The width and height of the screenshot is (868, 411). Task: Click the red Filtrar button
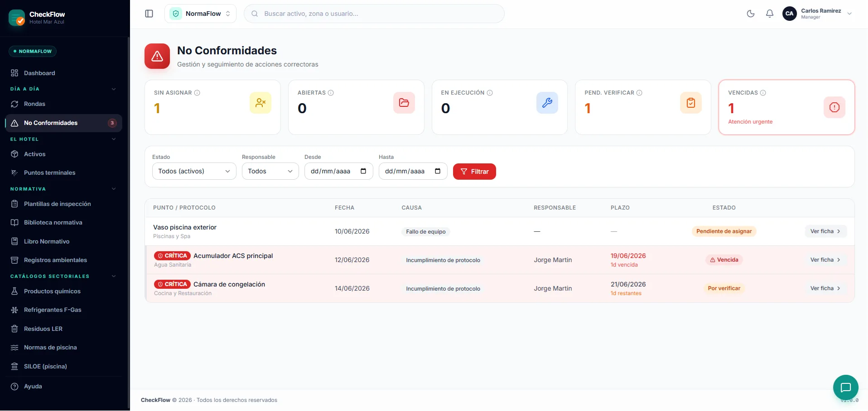(474, 172)
